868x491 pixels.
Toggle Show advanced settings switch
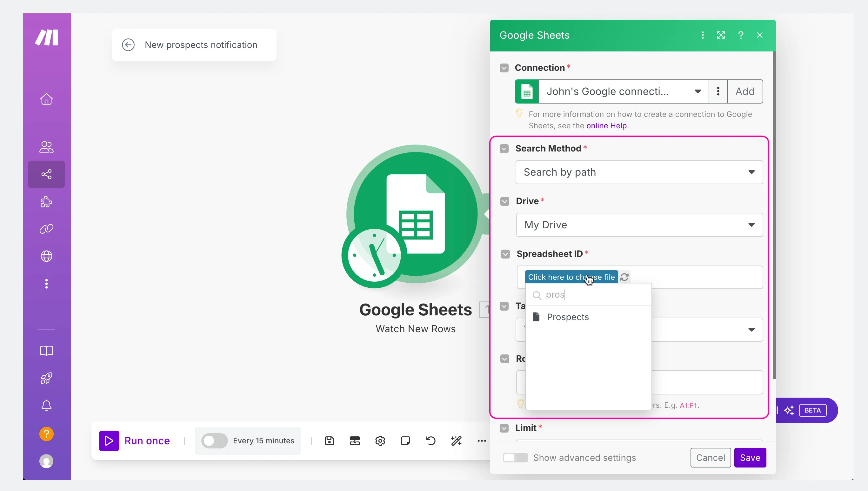(515, 458)
